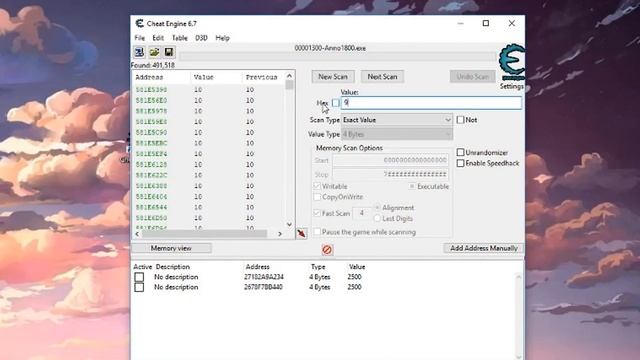The height and width of the screenshot is (360, 640).
Task: Click the Description column header in address list
Action: click(x=173, y=267)
